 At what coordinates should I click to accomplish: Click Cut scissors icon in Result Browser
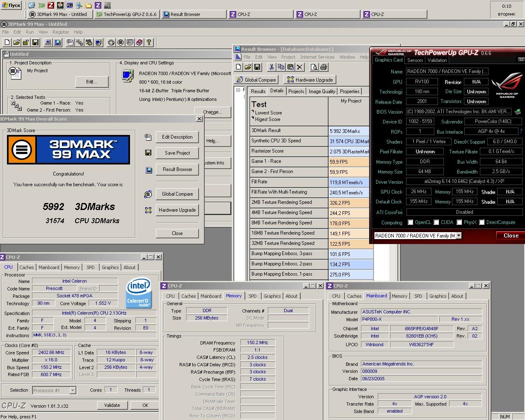point(272,67)
